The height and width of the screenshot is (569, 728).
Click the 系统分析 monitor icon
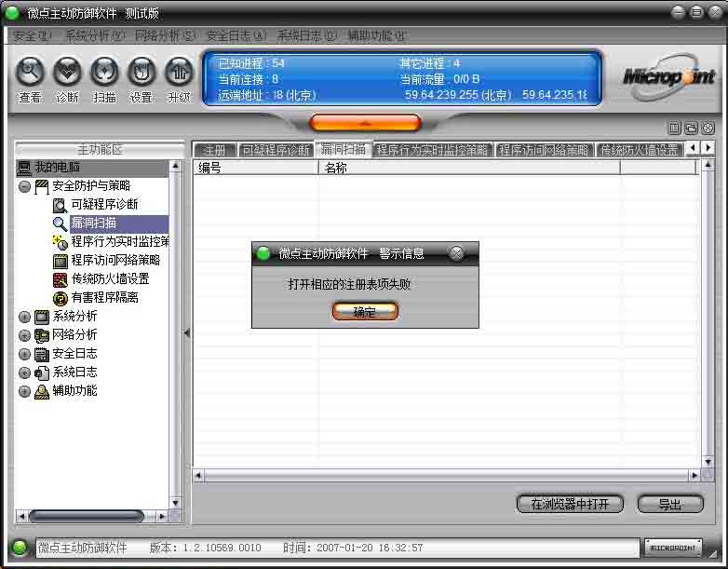click(x=42, y=317)
